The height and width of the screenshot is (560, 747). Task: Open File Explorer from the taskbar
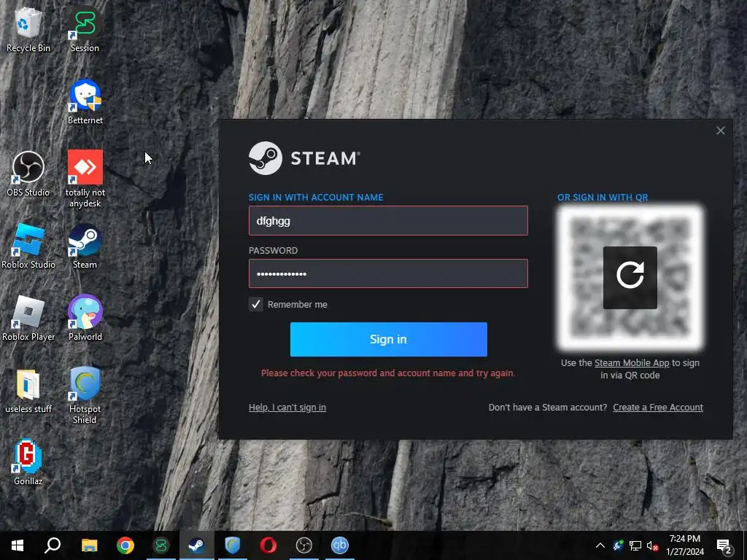89,545
